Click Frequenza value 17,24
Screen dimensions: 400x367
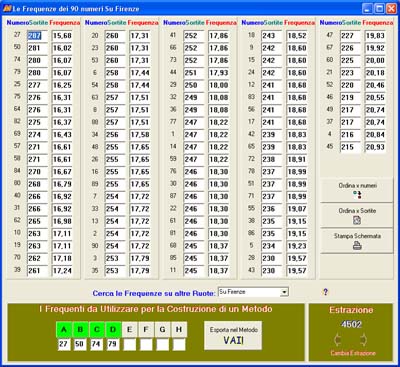point(62,271)
